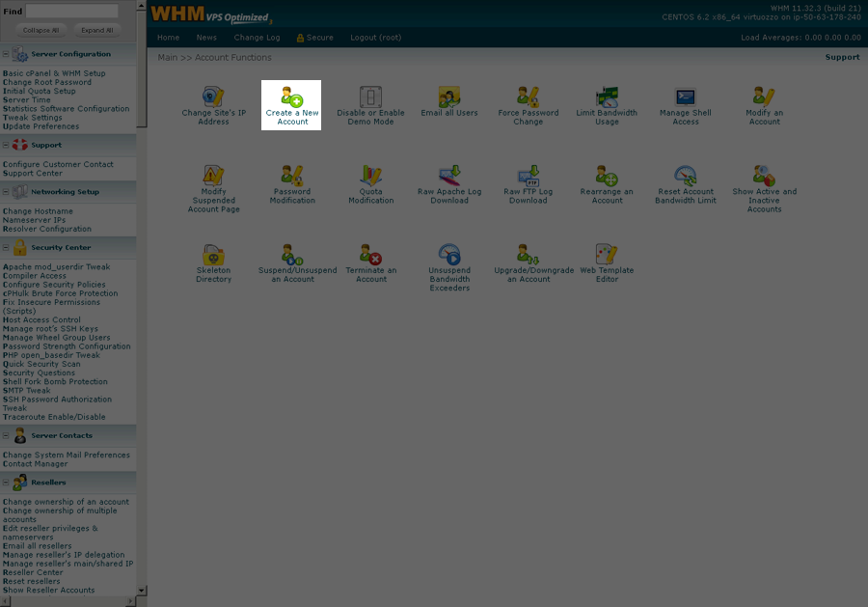Open Contact Manager link
The image size is (868, 607).
pos(35,464)
